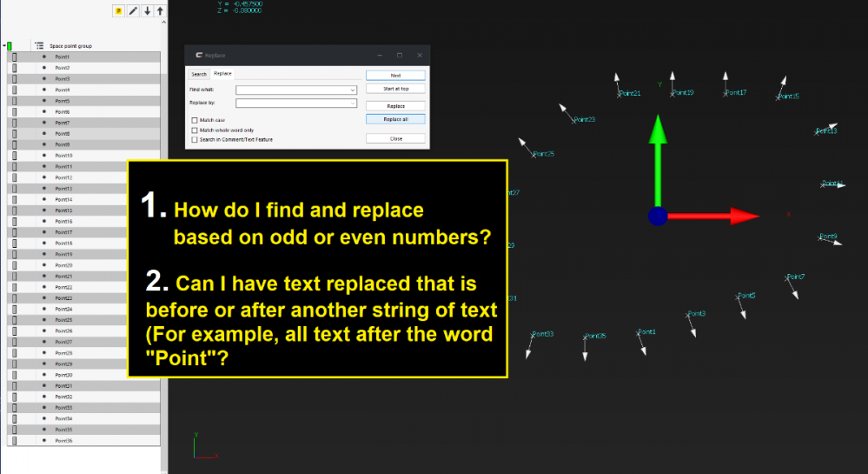This screenshot has height=474, width=868.
Task: Select Point12 in the tree list
Action: [63, 177]
